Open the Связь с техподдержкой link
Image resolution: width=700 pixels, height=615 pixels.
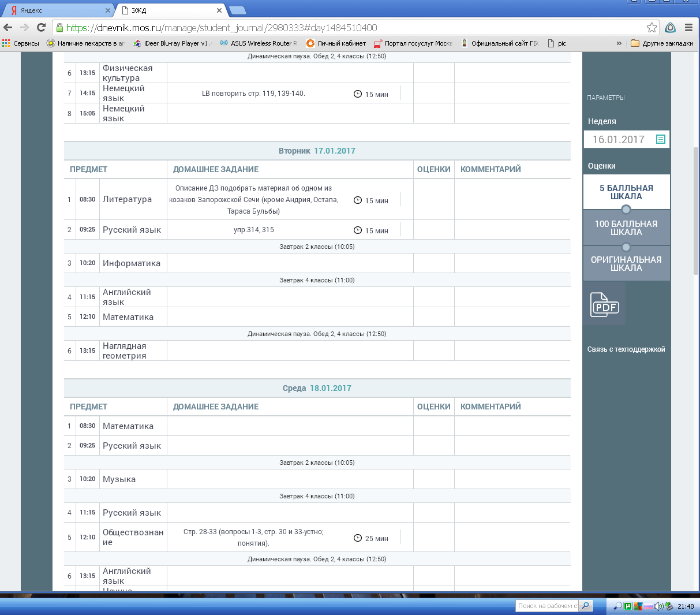[x=626, y=349]
